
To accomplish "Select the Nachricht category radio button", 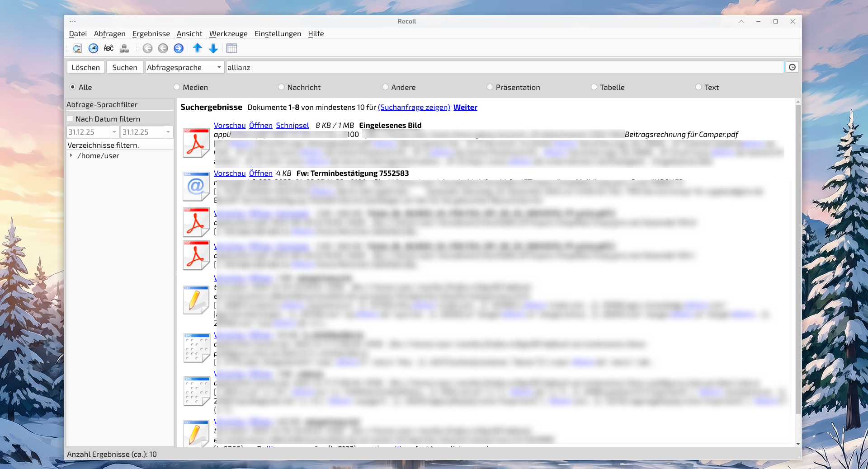I will click(x=281, y=87).
